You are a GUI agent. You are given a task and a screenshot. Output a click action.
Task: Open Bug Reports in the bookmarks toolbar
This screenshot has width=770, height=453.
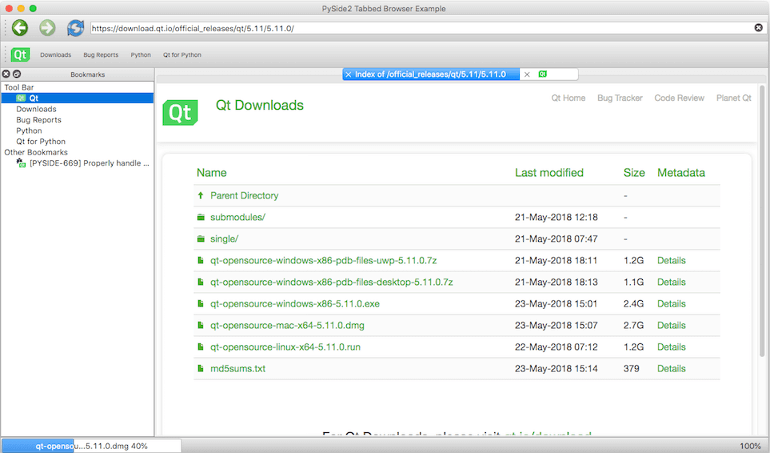click(x=101, y=55)
